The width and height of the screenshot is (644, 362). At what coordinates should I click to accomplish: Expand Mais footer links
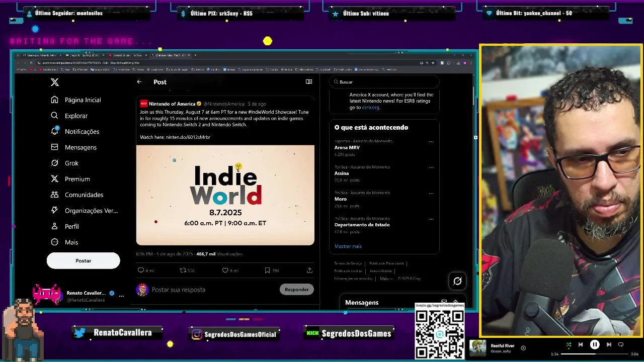pos(386,279)
